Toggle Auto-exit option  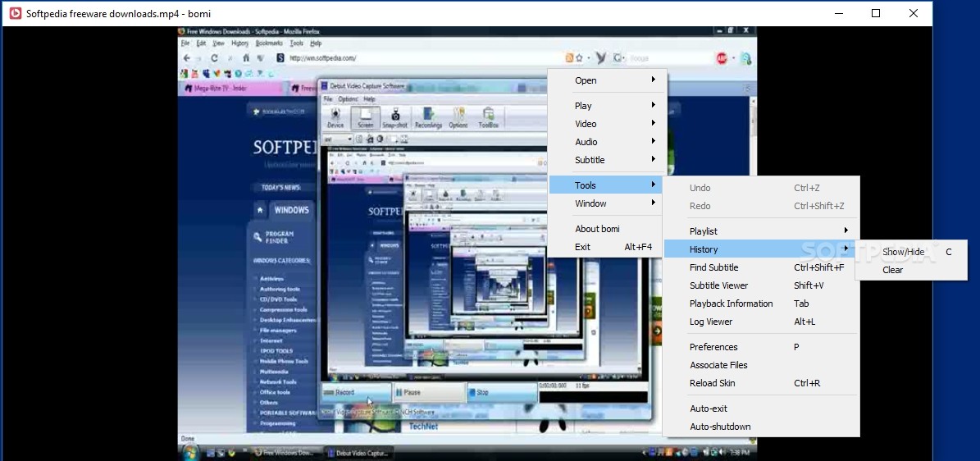click(x=761, y=409)
